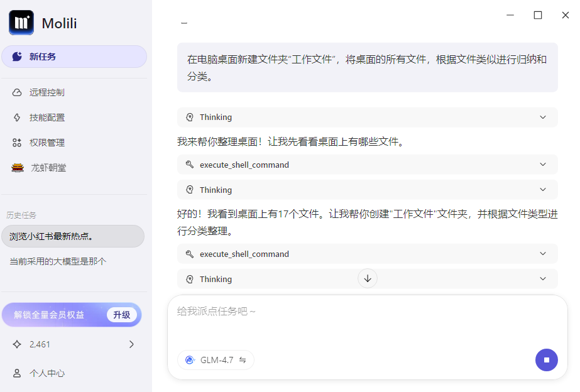Expand the first Thinking block chevron
This screenshot has height=392, width=580.
click(x=543, y=117)
